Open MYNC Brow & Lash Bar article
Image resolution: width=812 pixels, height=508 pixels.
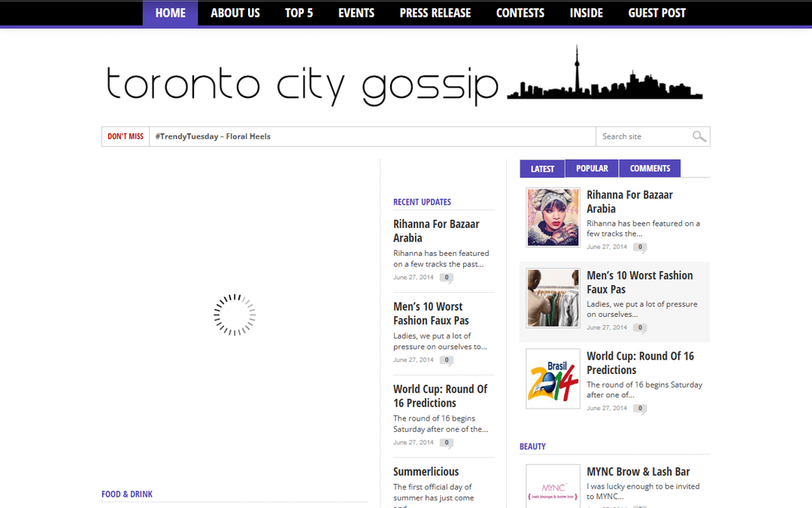tap(638, 472)
